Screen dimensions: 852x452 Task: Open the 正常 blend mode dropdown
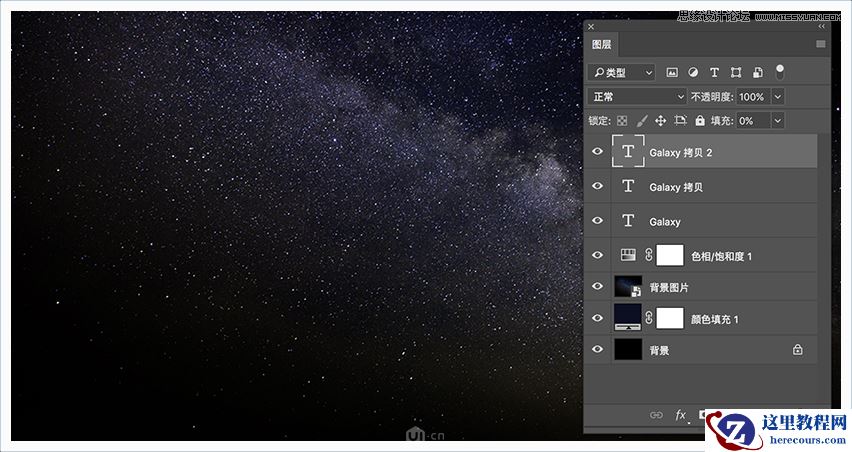(x=637, y=97)
